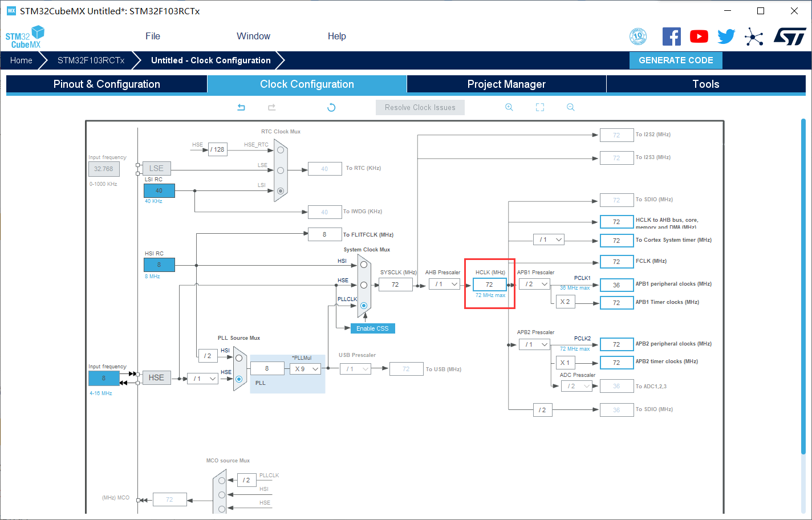Go to Home breadcrumb

point(21,60)
